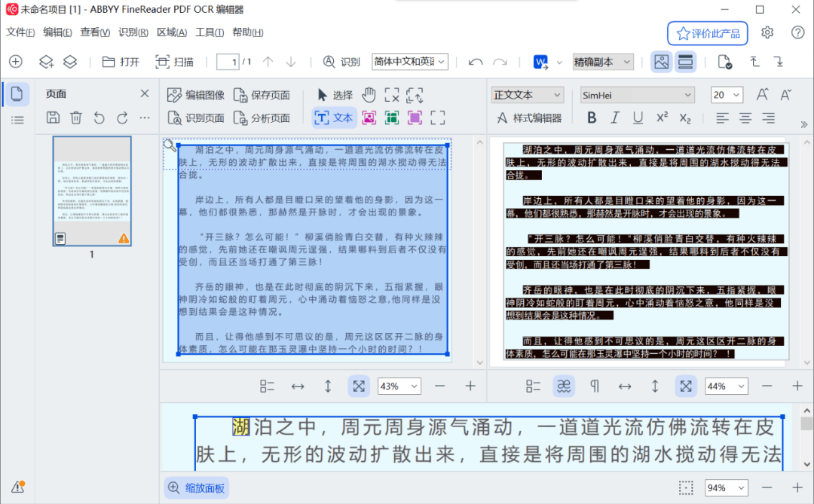
Task: Toggle the image pane view button
Action: coord(662,62)
